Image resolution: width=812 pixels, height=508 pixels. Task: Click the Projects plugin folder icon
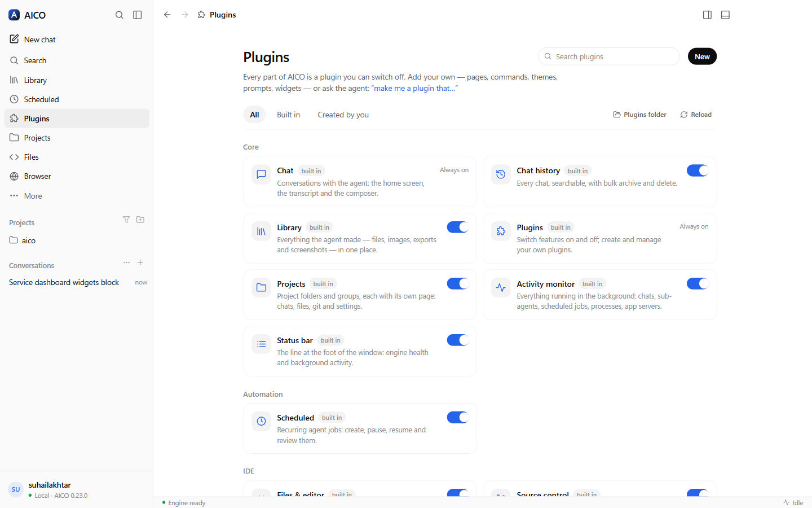click(261, 288)
